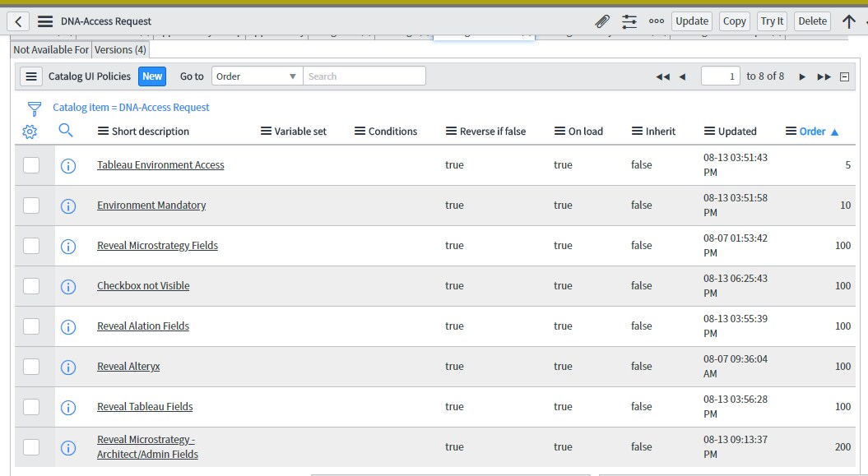Image resolution: width=868 pixels, height=476 pixels.
Task: Select the Reveal Alteryx row checkbox
Action: 31,367
